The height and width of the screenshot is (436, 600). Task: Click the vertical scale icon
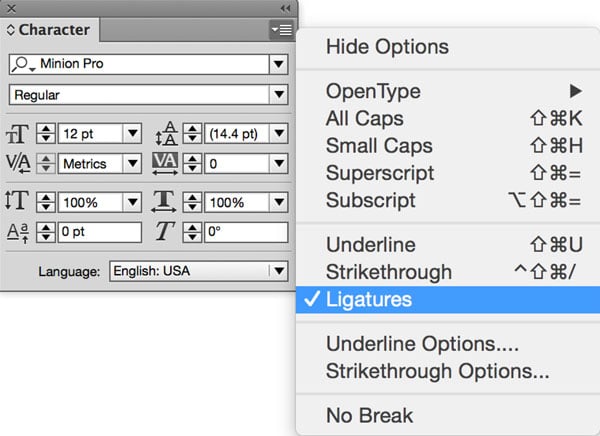click(x=19, y=202)
